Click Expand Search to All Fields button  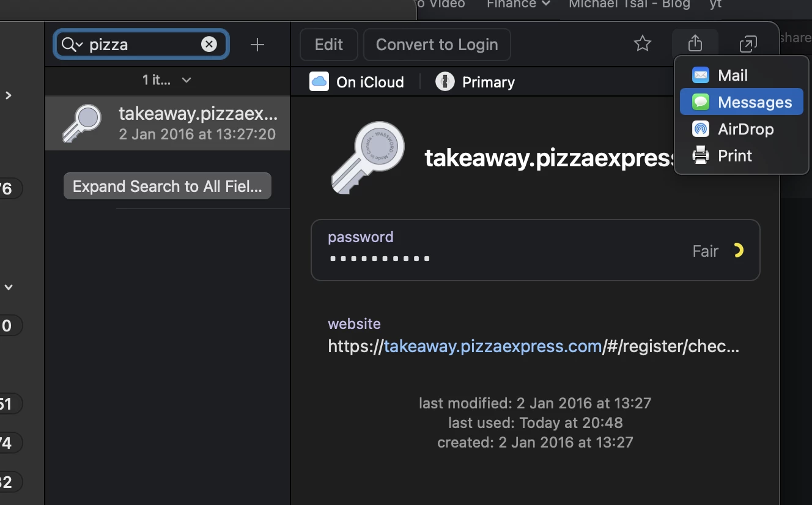click(x=168, y=186)
